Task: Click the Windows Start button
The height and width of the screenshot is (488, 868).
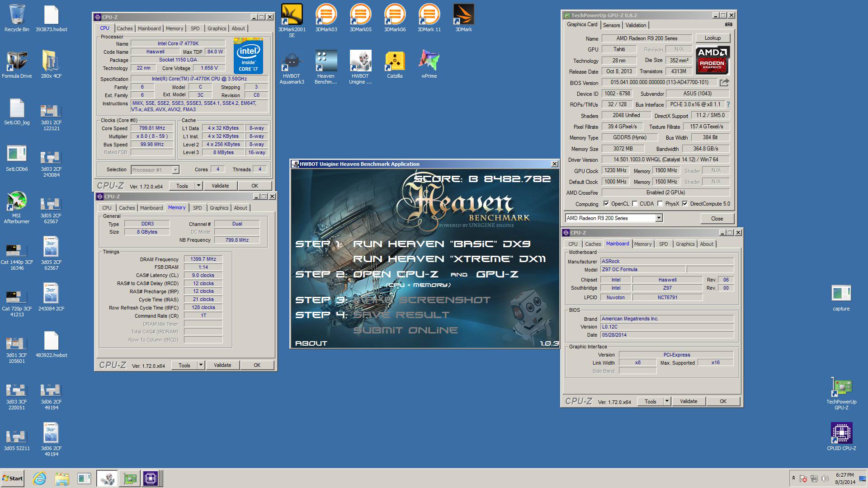Action: (x=13, y=478)
